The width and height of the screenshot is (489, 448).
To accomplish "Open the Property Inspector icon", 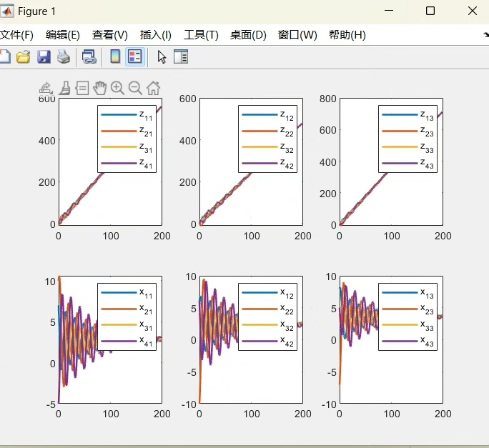I will [181, 56].
